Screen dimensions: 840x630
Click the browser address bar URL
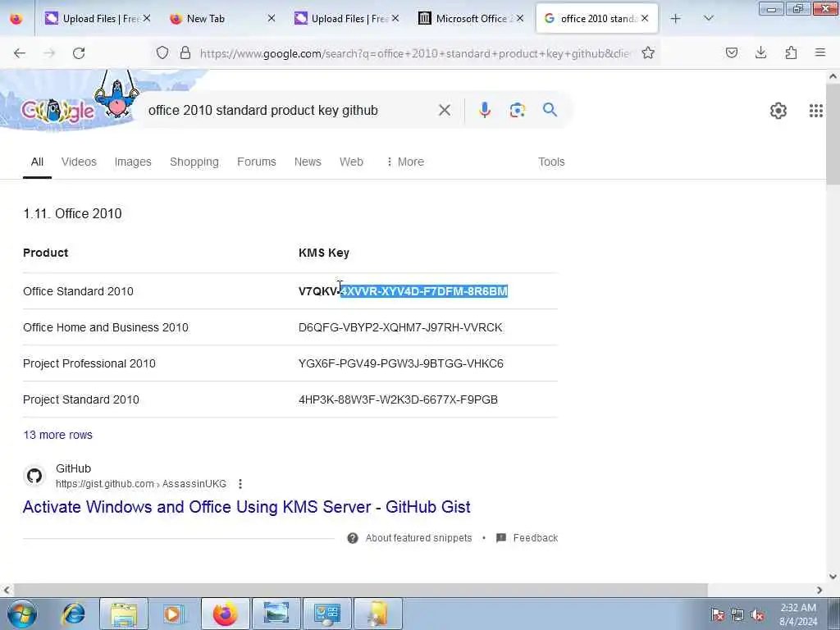pyautogui.click(x=415, y=53)
